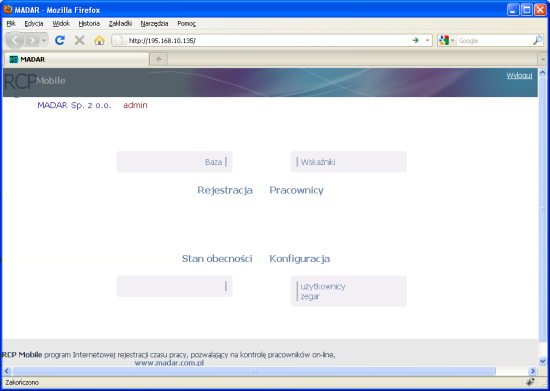Open the Wskaźniki submenu link
Screen dimensions: 550x391
[x=318, y=162]
